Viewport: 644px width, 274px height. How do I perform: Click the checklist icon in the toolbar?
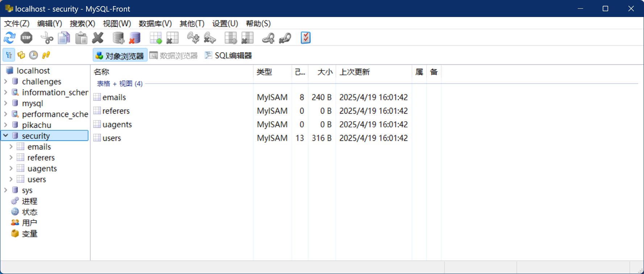tap(305, 38)
